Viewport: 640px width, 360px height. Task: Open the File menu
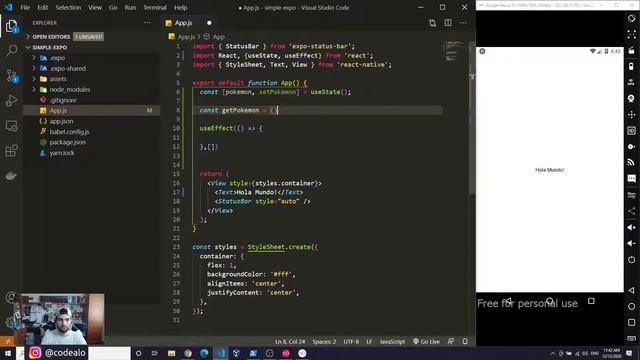click(x=25, y=7)
